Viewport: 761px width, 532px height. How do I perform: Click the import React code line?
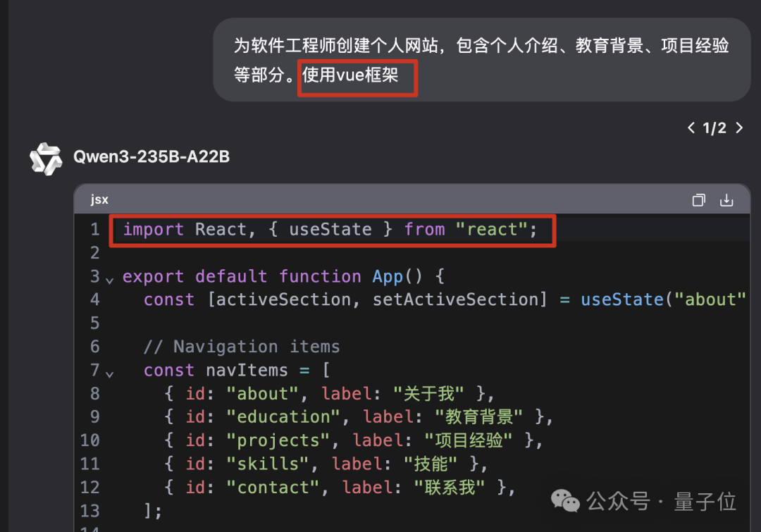tap(330, 230)
